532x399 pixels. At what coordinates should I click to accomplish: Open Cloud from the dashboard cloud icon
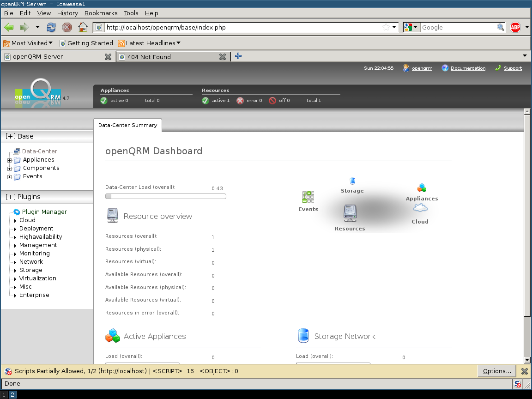tap(420, 207)
